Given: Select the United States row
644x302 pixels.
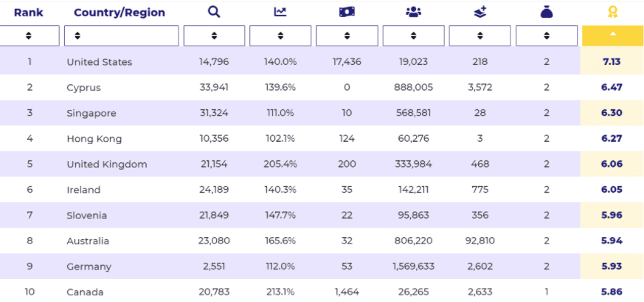Looking at the screenshot, I should (x=100, y=62).
